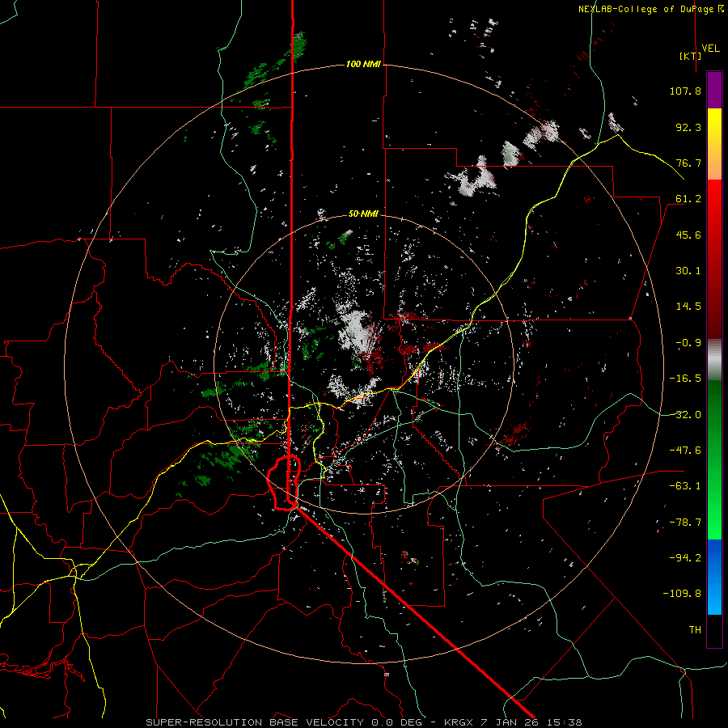Click the -109.8 scale value
This screenshot has height=728, width=728.
682,594
